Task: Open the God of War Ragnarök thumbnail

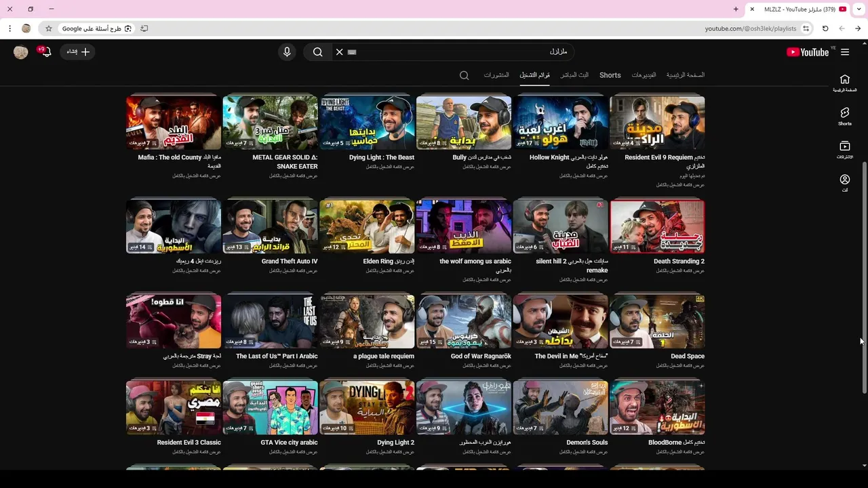Action: [464, 321]
